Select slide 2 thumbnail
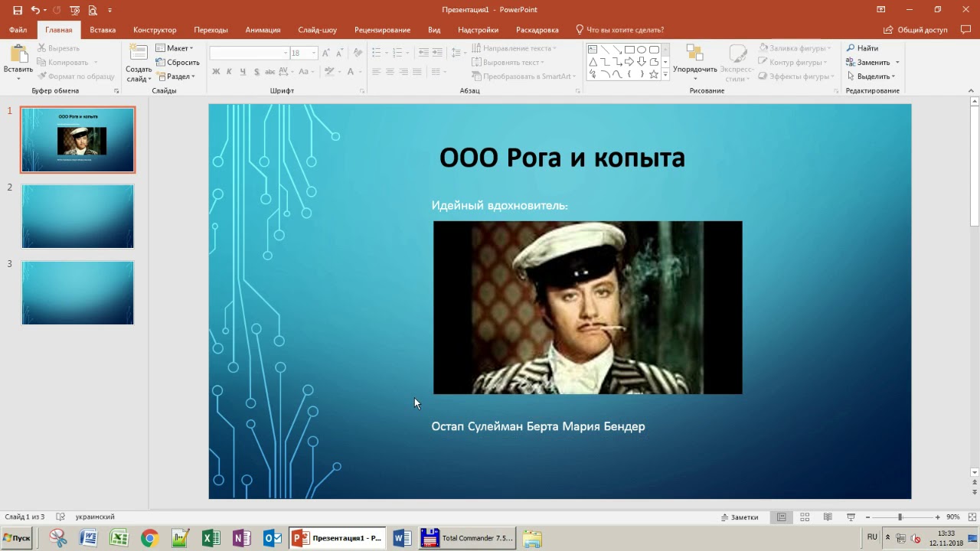 tap(77, 217)
